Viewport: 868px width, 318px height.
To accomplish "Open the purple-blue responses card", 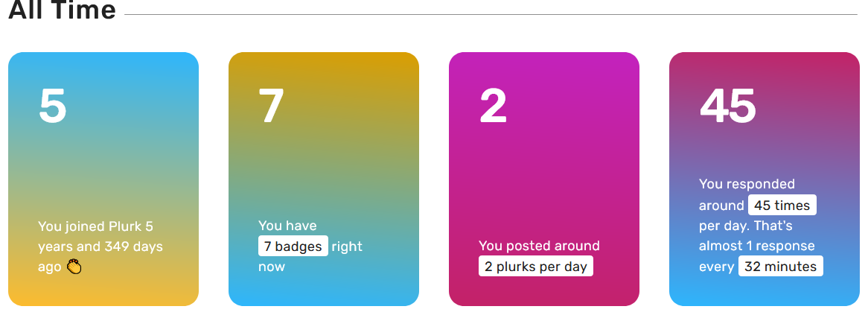I will (765, 179).
